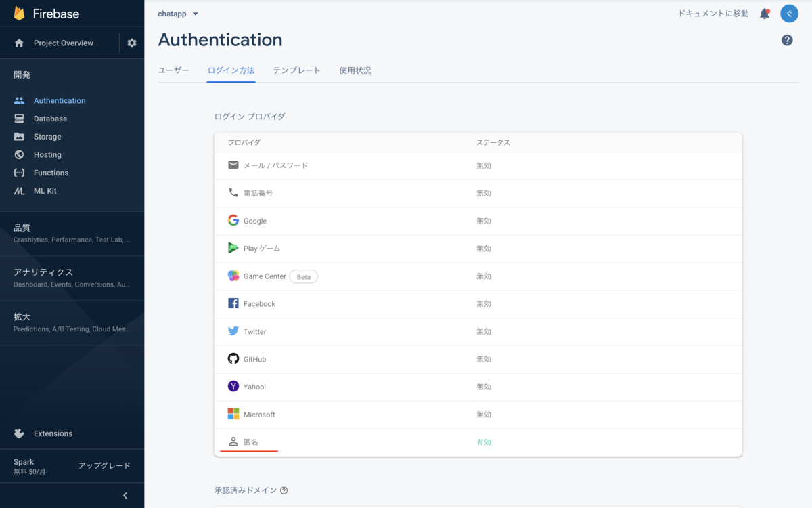Click the Storage image icon in sidebar
This screenshot has width=812, height=508.
[x=19, y=137]
